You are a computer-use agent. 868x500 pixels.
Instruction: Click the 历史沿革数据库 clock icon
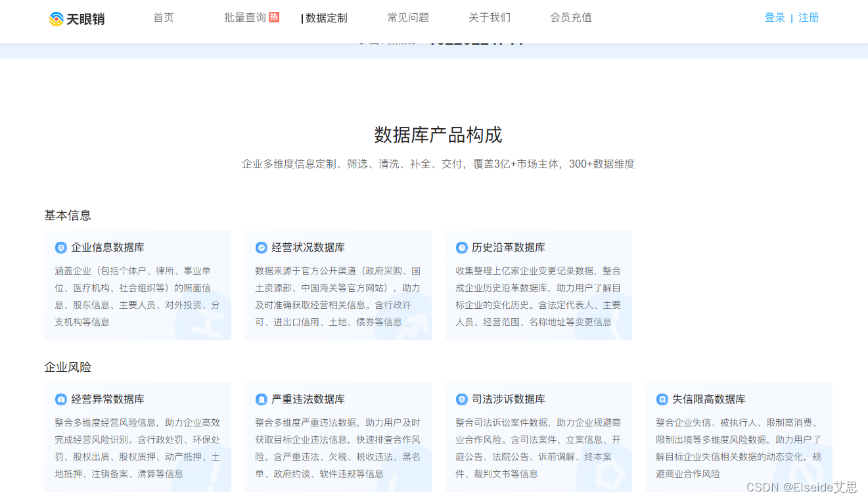pyautogui.click(x=462, y=248)
